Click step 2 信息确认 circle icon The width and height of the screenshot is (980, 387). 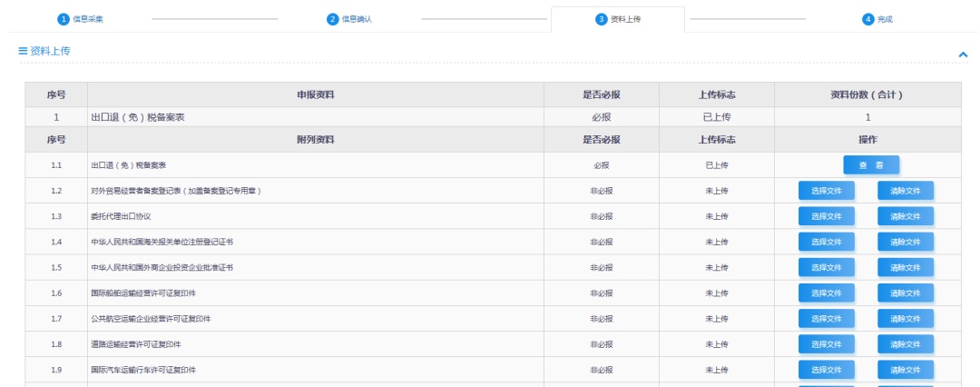pos(332,19)
